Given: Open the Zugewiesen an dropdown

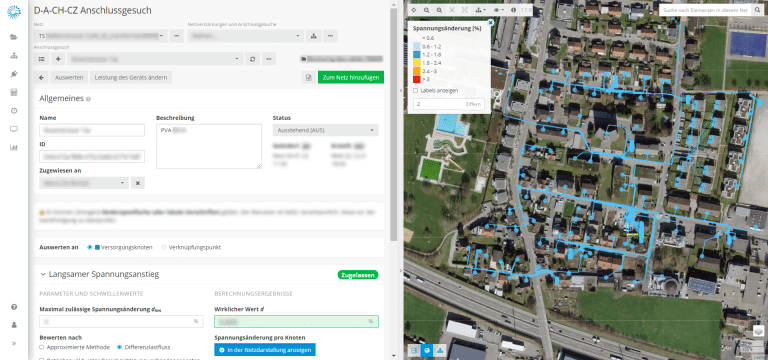Looking at the screenshot, I should (84, 183).
